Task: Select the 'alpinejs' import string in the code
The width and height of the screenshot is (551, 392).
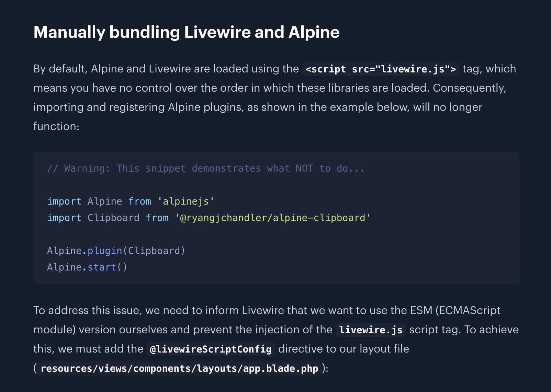Action: coord(185,201)
